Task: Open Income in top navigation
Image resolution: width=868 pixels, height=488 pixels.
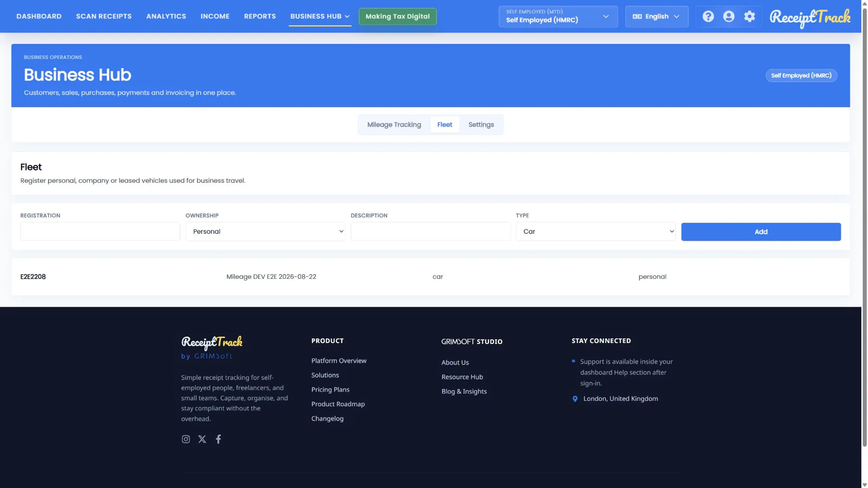Action: (x=215, y=16)
